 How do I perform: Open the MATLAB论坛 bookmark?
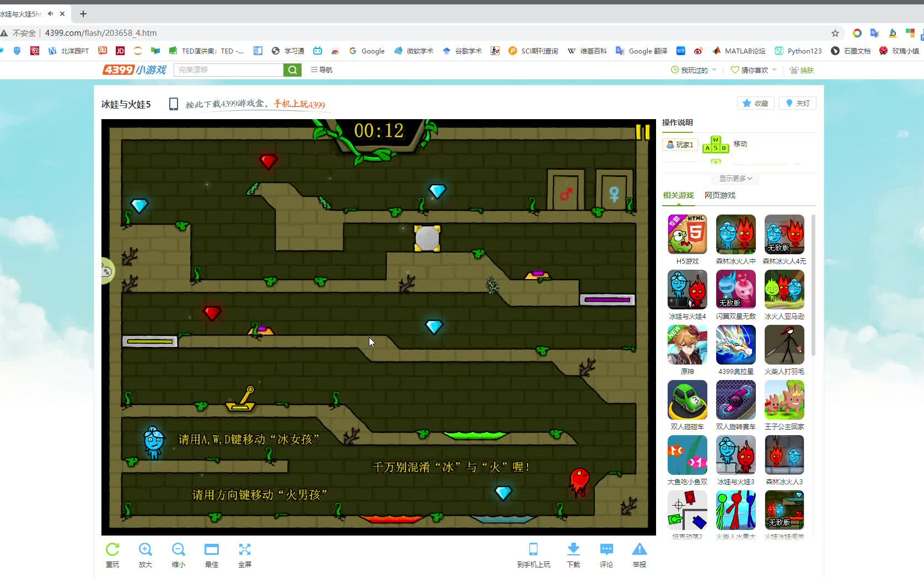(x=739, y=51)
